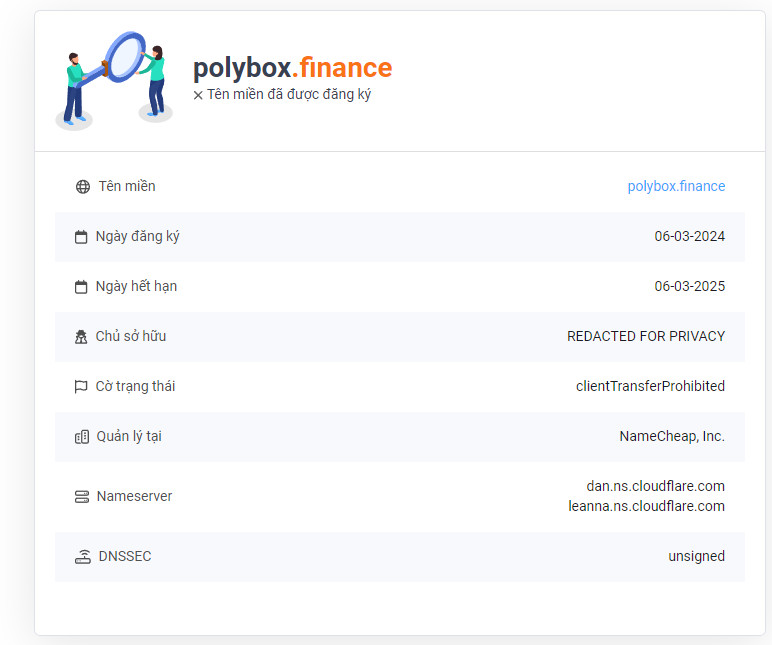The image size is (772, 645).
Task: Click the calendar icon beside Ngày đăng ký
Action: point(81,237)
